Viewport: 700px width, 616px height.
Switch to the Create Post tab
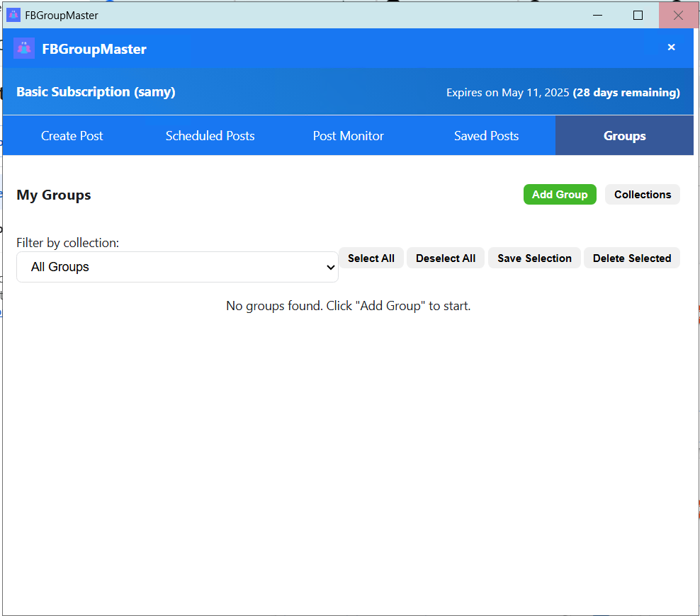pyautogui.click(x=72, y=135)
